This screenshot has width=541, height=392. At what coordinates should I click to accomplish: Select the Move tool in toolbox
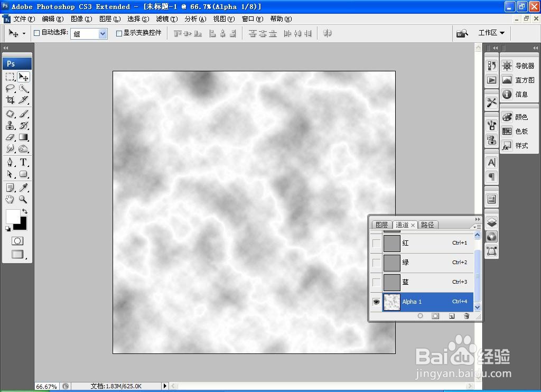[x=23, y=77]
